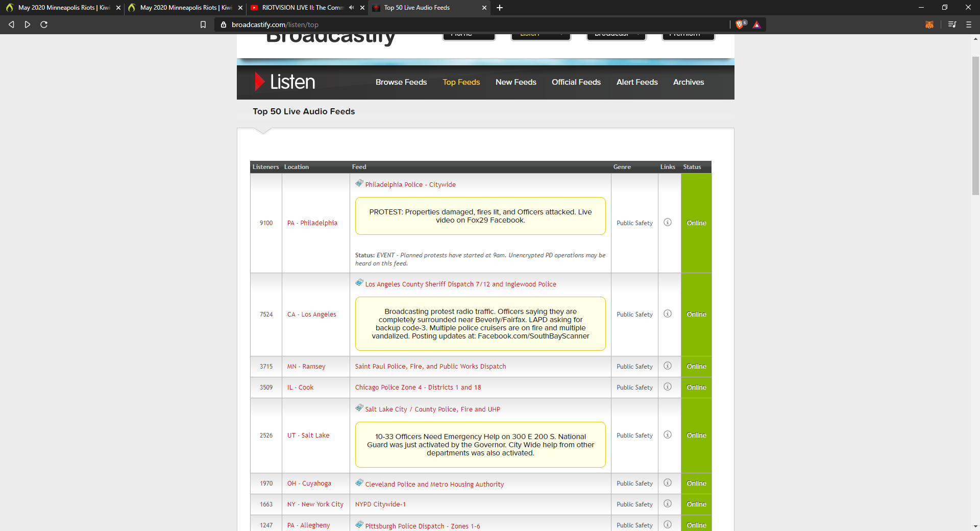
Task: Close the second Minneapolis Riots tab
Action: (240, 8)
